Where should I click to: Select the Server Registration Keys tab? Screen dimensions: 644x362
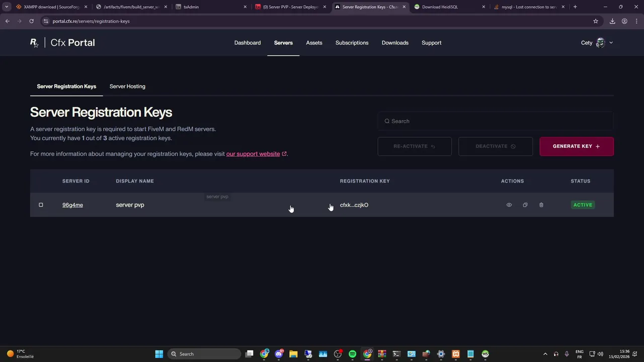(66, 86)
